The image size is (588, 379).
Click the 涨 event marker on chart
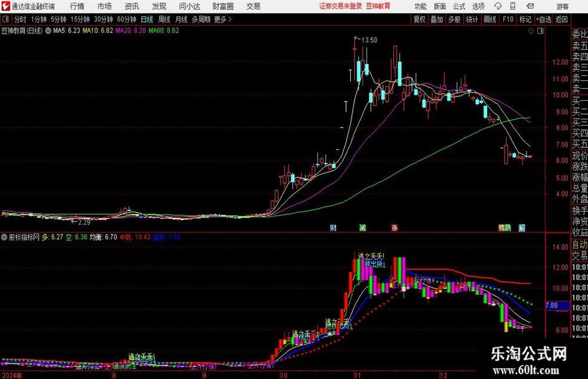click(x=394, y=228)
